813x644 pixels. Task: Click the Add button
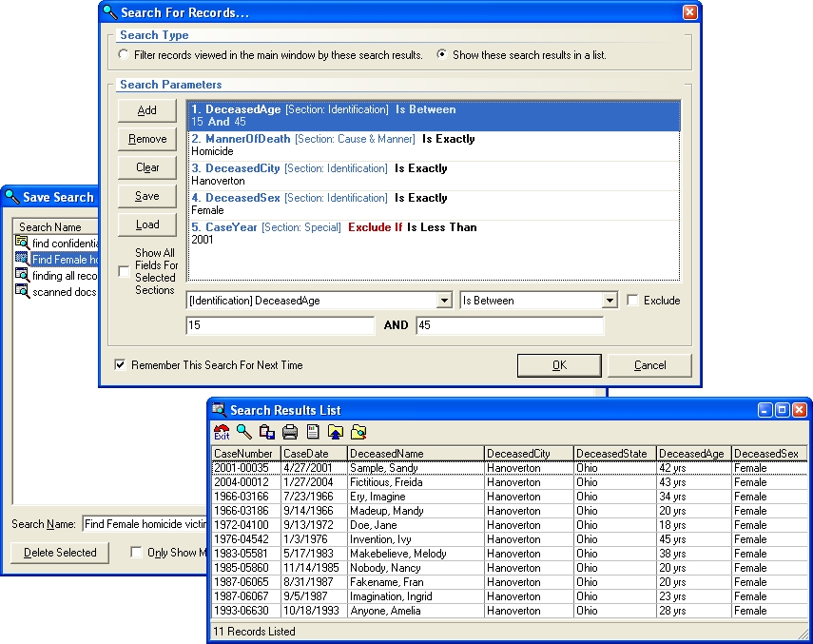147,110
